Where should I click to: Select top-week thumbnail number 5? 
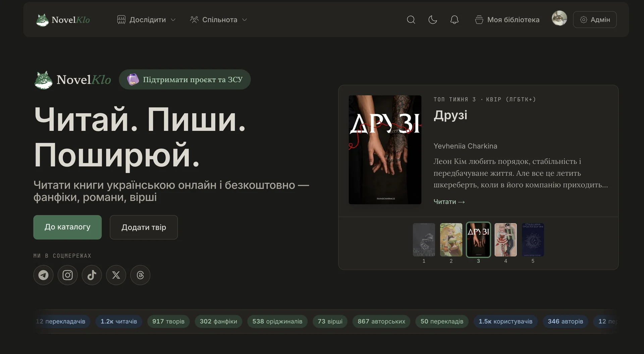tap(533, 240)
